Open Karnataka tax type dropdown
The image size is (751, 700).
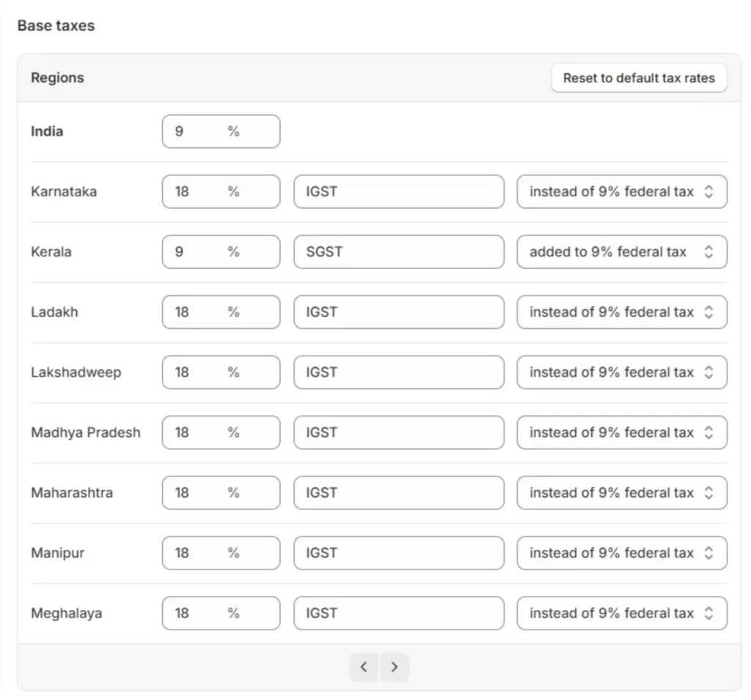(x=622, y=192)
